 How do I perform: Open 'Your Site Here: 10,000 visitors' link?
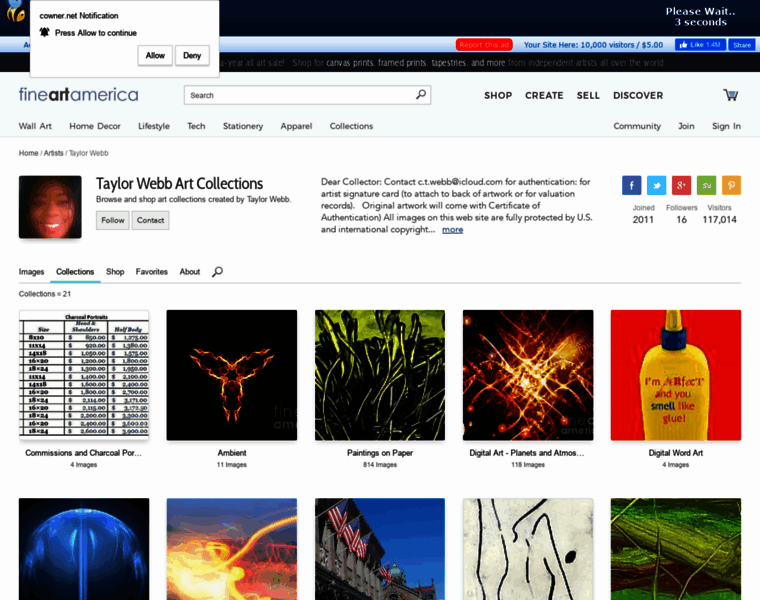pyautogui.click(x=593, y=45)
